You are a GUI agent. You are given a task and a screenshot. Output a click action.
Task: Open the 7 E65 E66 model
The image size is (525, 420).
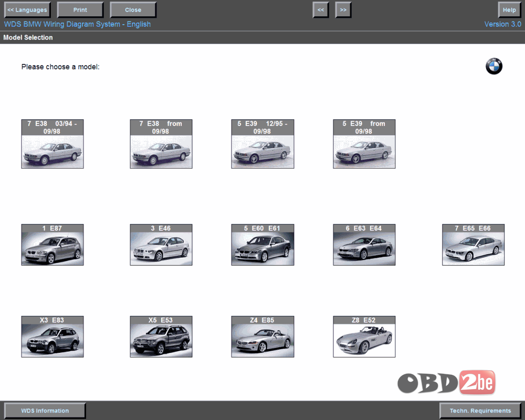click(x=473, y=245)
